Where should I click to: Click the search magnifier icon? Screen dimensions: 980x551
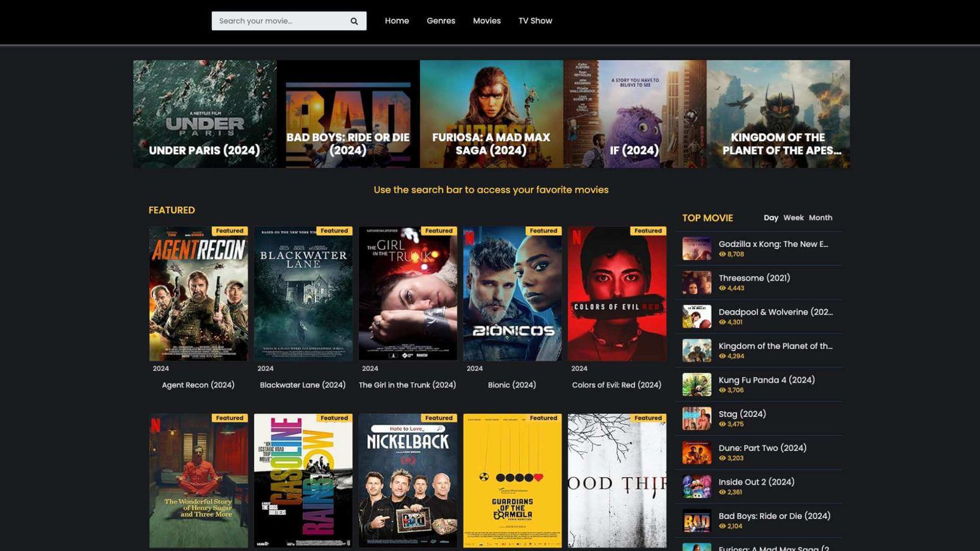[354, 21]
